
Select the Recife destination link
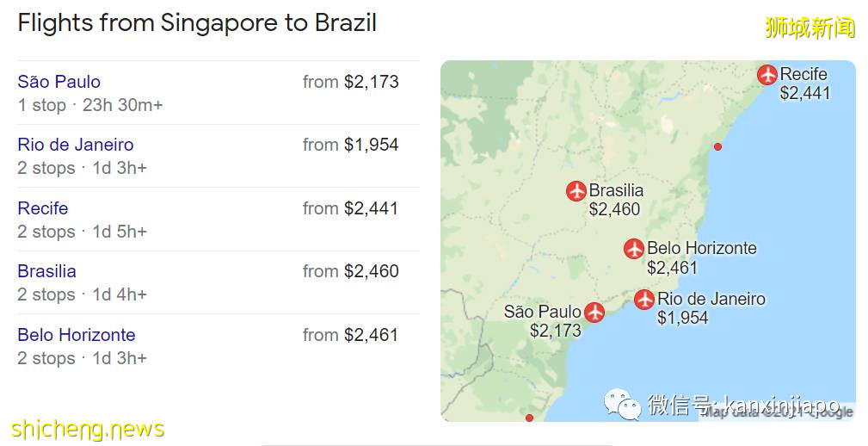tap(42, 208)
